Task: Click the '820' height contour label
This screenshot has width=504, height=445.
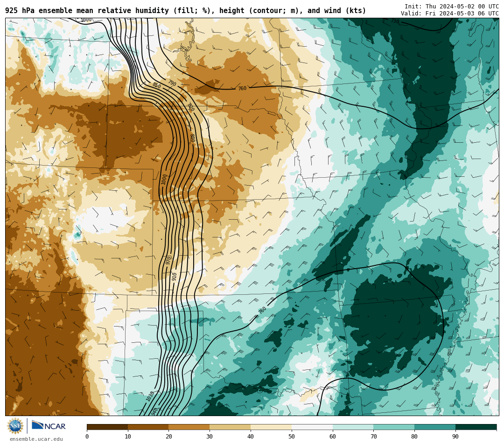Action: 190,107
